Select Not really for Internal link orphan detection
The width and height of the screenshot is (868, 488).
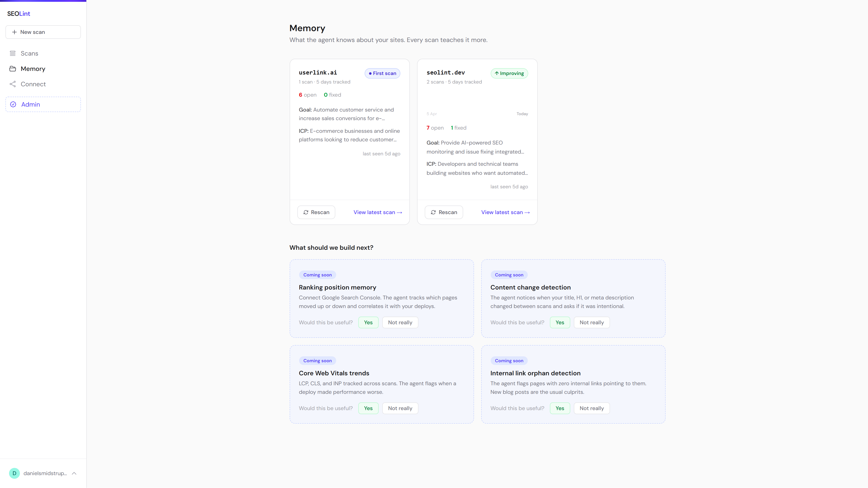(x=591, y=408)
